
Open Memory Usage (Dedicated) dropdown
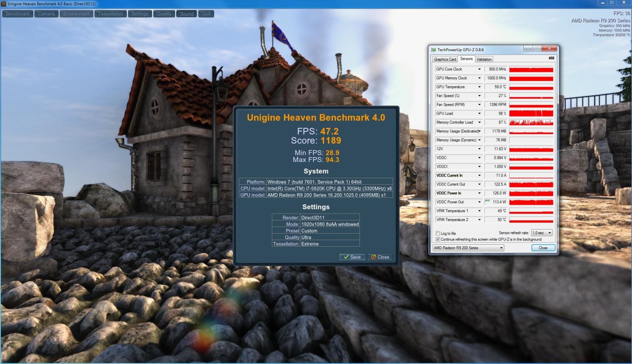click(479, 131)
